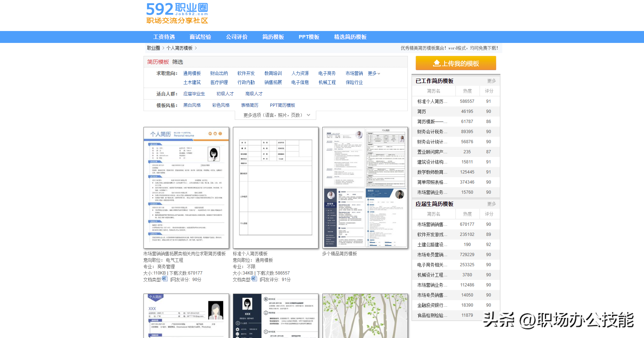Click the Word icon beside 标准个人简历模板 文档类型
The width and height of the screenshot is (644, 338).
254,278
